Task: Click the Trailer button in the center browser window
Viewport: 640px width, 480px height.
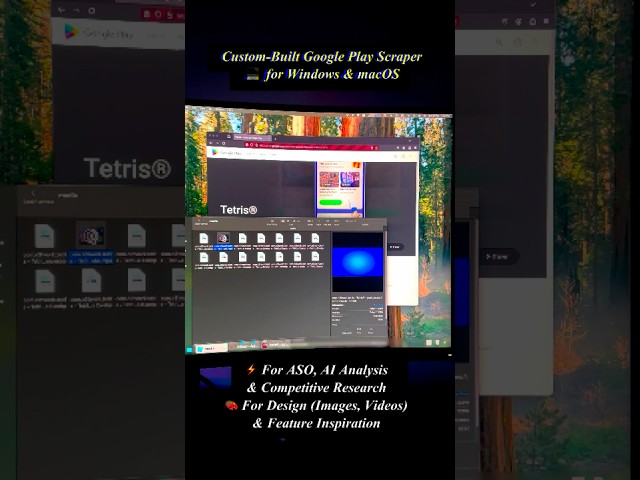Action: click(x=396, y=247)
